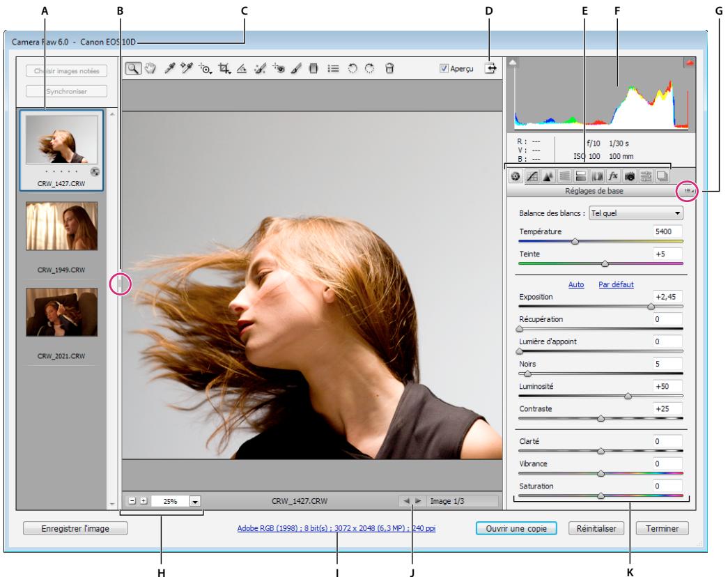
Task: Select thumbnail CRW_2021.CRW
Action: pos(62,311)
